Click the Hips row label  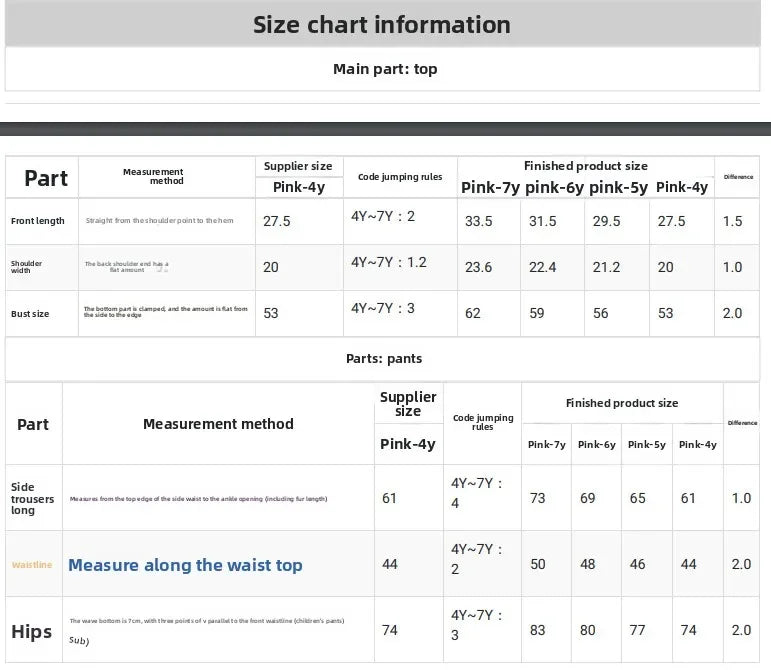coord(31,631)
